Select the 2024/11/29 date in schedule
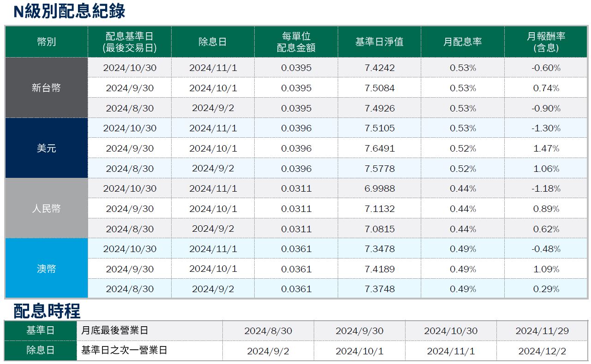This screenshot has width=591, height=364. pyautogui.click(x=542, y=331)
